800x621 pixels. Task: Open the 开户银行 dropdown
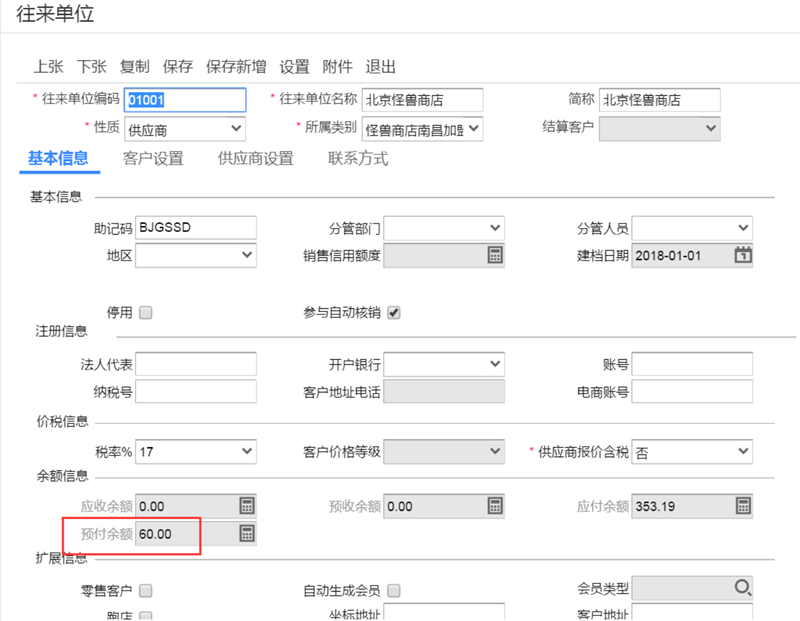click(x=444, y=364)
